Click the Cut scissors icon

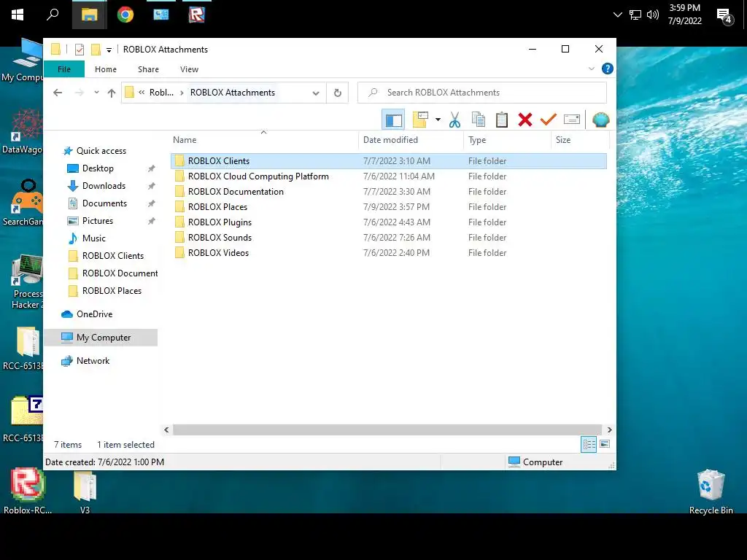(x=455, y=120)
